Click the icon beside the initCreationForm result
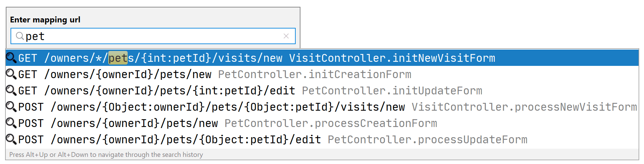Viewport: 644px width, 164px height. pyautogui.click(x=11, y=74)
